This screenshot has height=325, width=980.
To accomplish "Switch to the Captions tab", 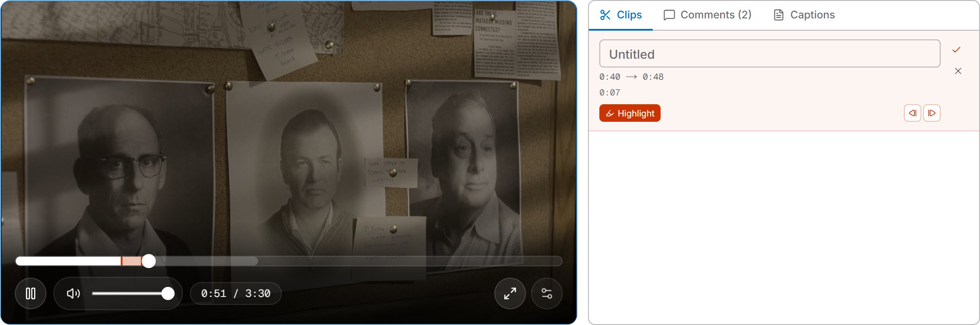I will click(804, 15).
